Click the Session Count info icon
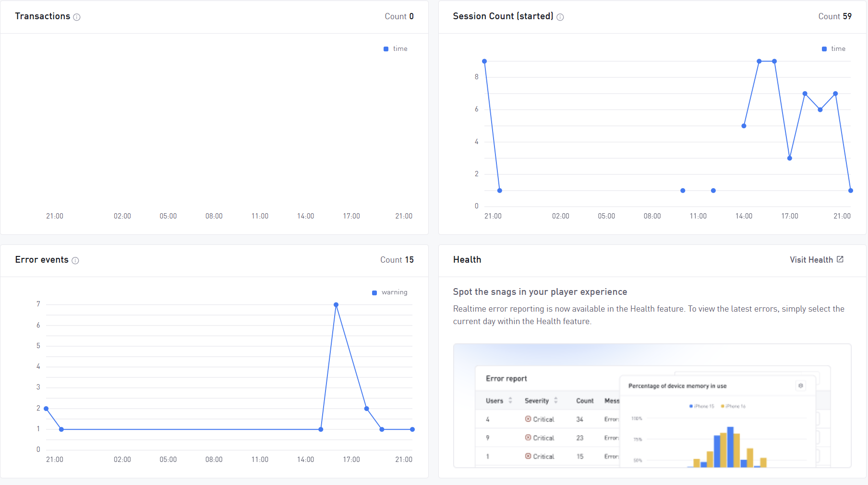Viewport: 868px width, 485px height. 560,17
